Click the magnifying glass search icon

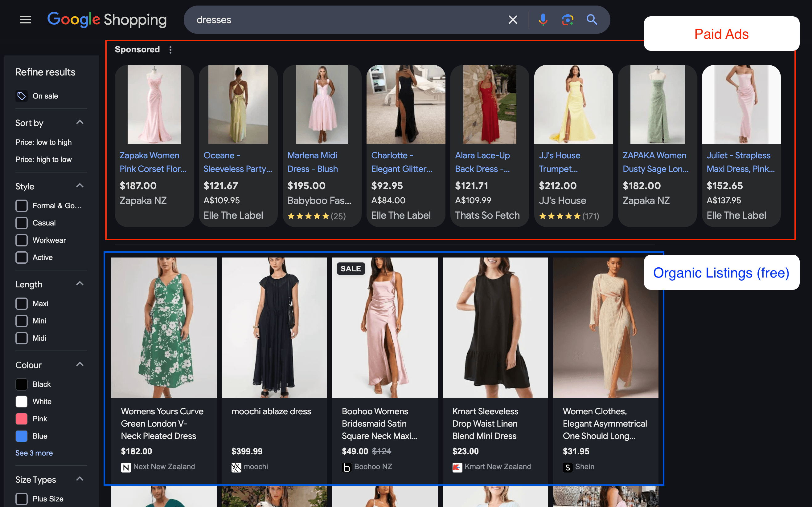click(592, 20)
